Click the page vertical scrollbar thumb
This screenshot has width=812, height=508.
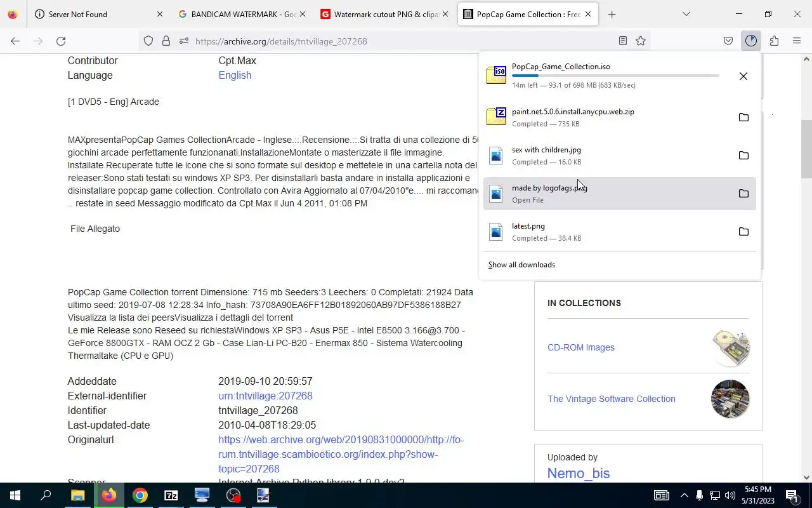pyautogui.click(x=806, y=149)
